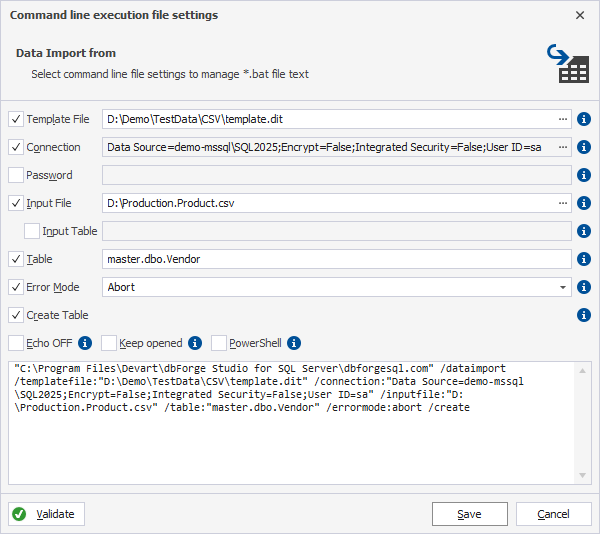Click info icon next to Echo OFF
Screen dimensions: 600x534
(x=85, y=343)
